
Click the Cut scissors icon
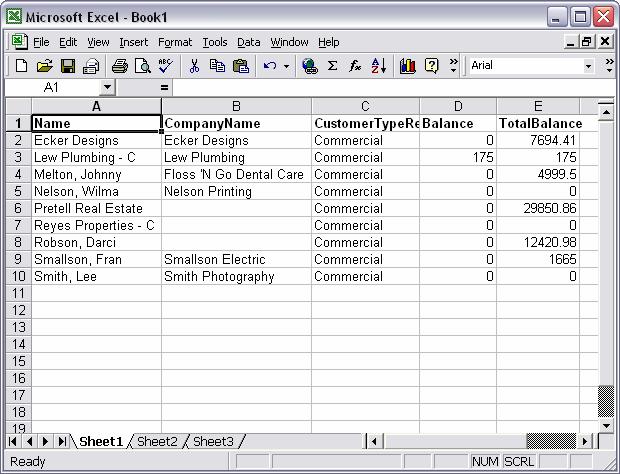click(195, 66)
